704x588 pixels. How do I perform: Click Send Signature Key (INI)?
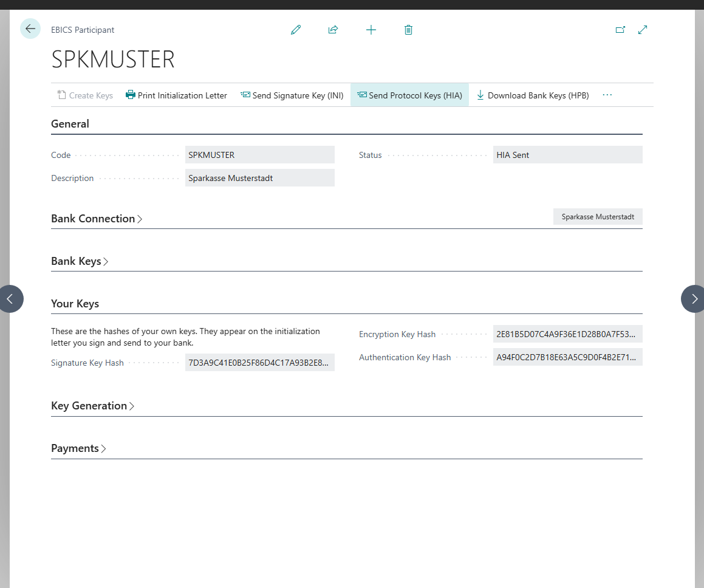coord(292,95)
